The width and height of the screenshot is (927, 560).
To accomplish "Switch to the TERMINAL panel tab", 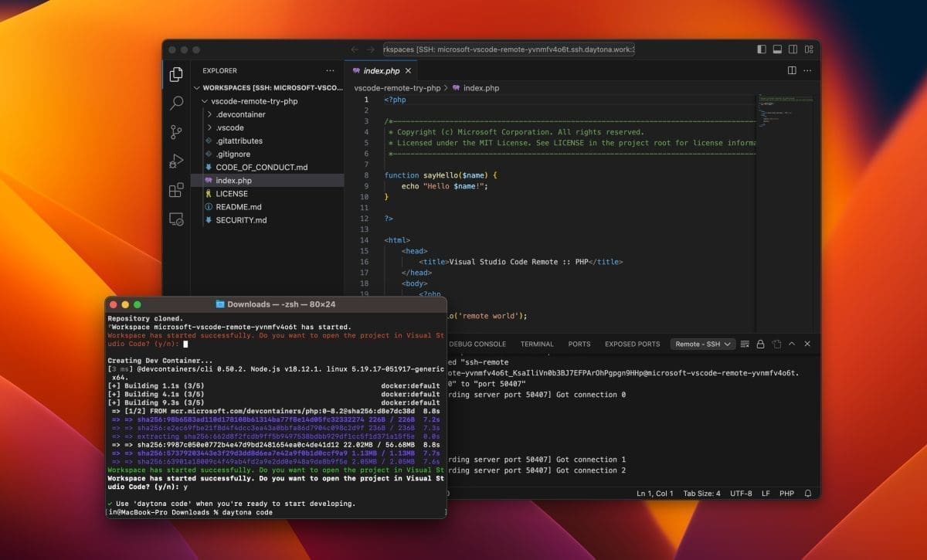I will click(x=536, y=344).
